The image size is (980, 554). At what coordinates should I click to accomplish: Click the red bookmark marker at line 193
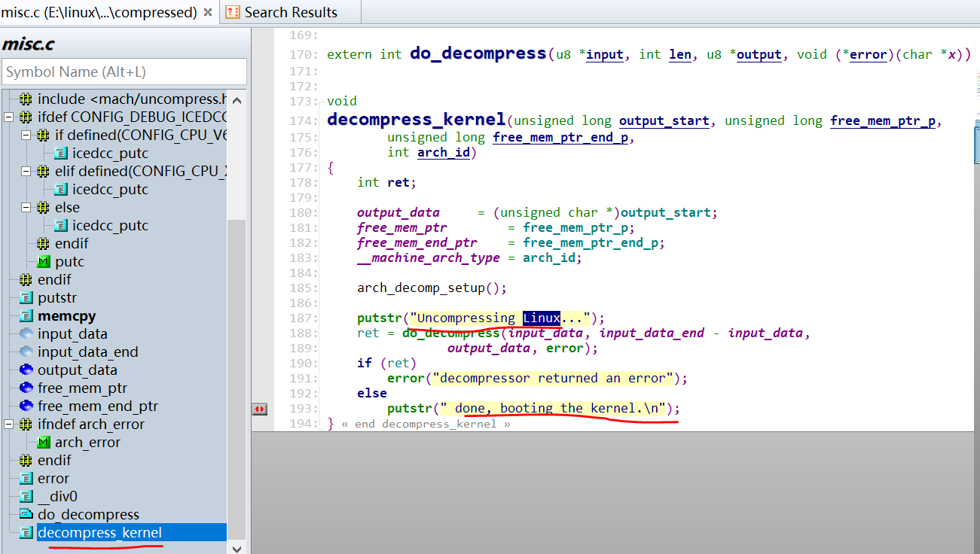259,409
